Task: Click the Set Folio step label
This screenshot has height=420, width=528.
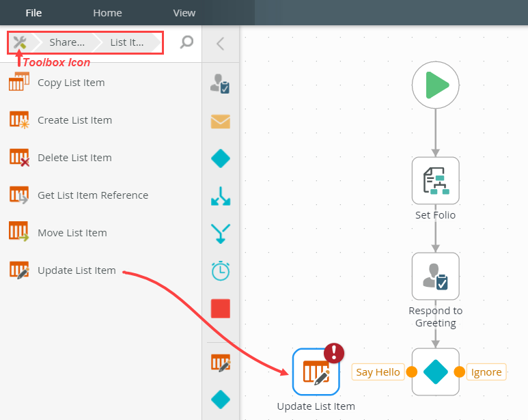Action: click(435, 215)
